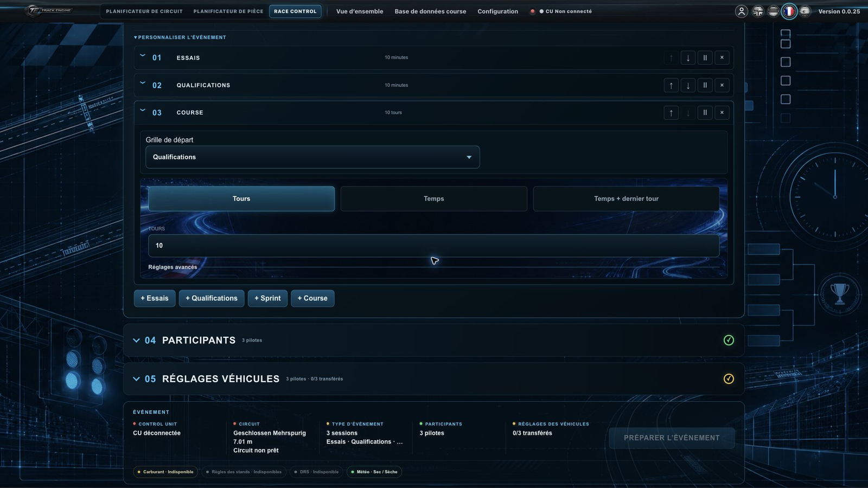868x488 pixels.
Task: Click the Tours number input field
Action: click(x=433, y=246)
